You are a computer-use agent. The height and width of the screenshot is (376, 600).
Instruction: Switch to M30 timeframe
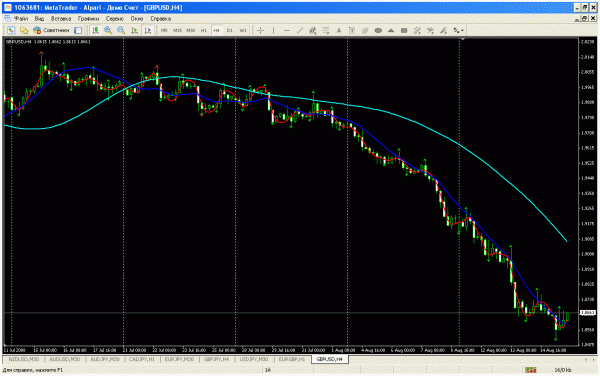[x=191, y=30]
